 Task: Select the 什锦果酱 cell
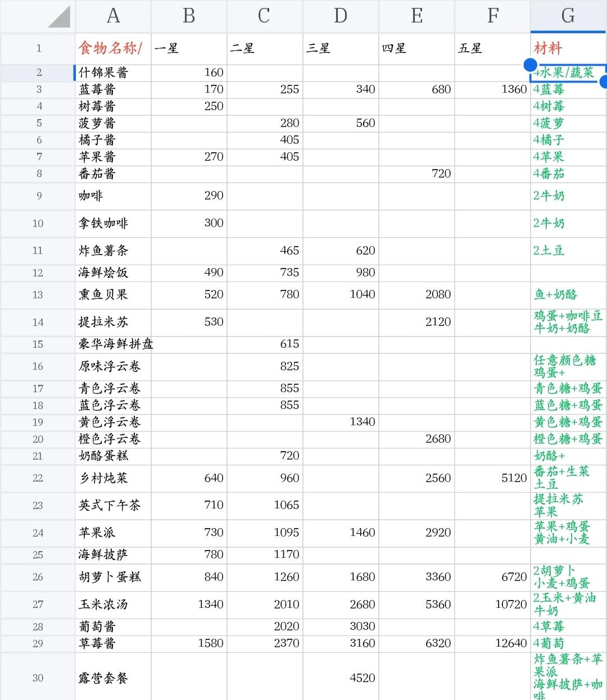click(113, 72)
